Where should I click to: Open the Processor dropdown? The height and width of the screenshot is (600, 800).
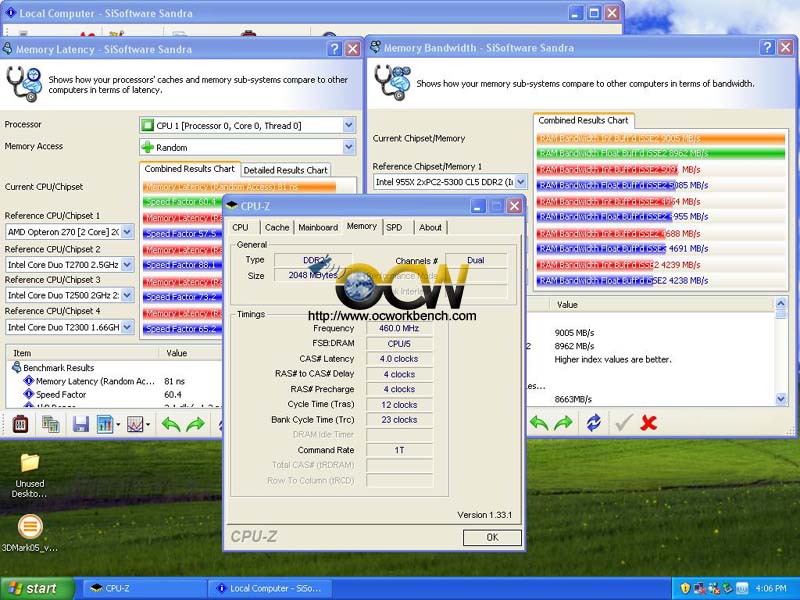tap(348, 125)
